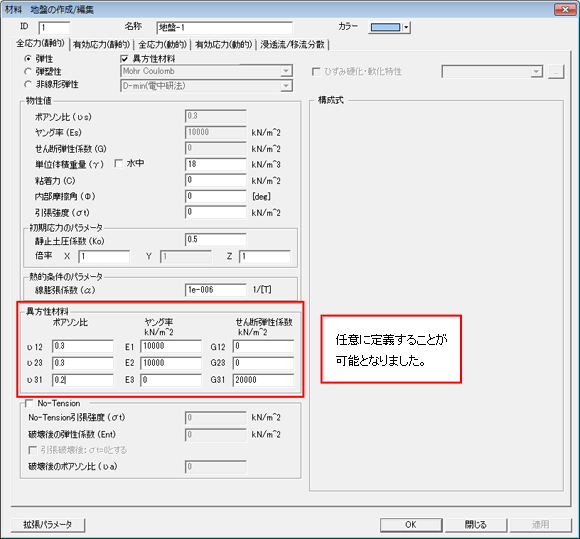This screenshot has height=539, width=580.
Task: Click the G31 shear modulus field
Action: 263,380
